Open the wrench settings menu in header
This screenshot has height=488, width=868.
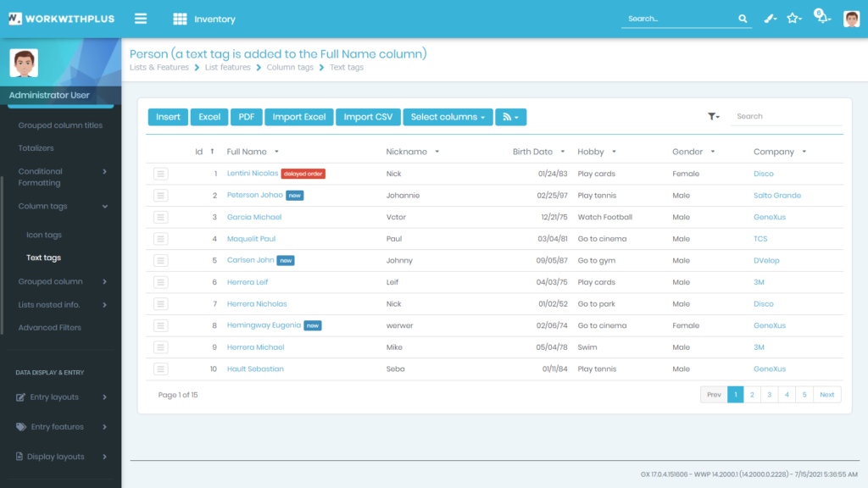(x=770, y=19)
